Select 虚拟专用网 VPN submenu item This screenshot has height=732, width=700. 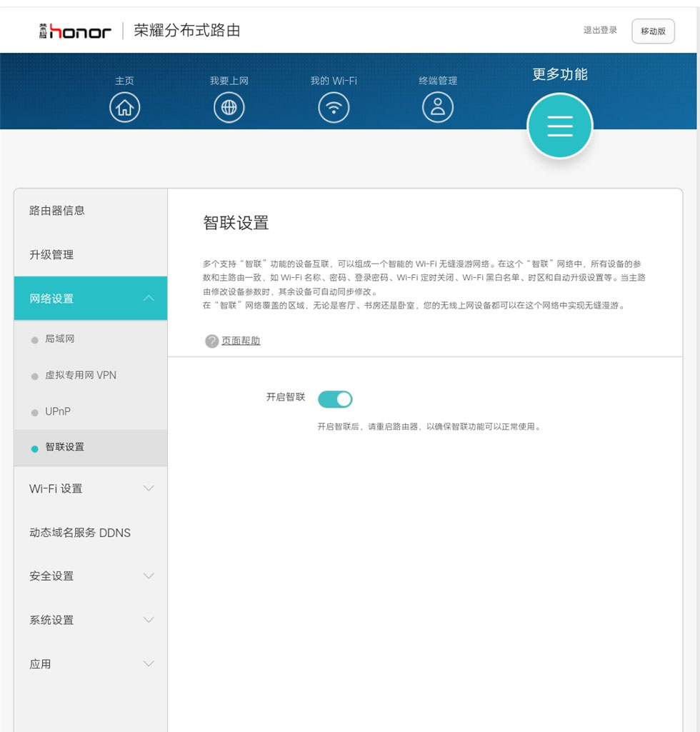[81, 375]
